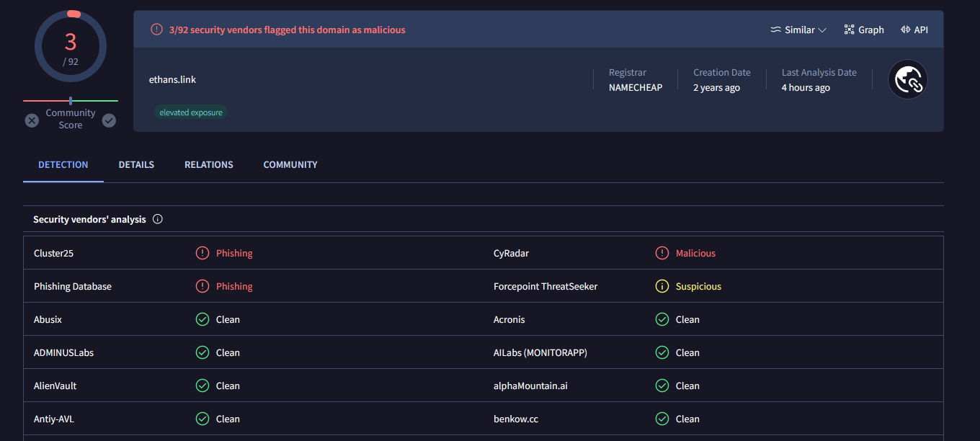Image resolution: width=980 pixels, height=441 pixels.
Task: Go to the Community tab
Action: [x=290, y=164]
